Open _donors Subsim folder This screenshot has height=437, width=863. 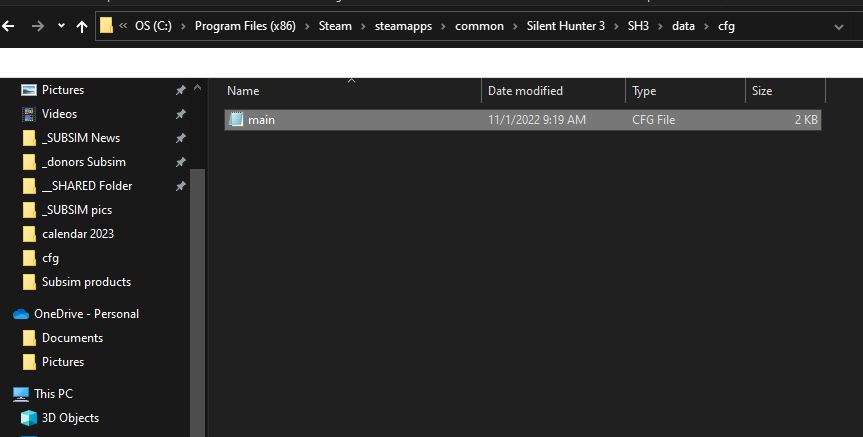coord(84,162)
